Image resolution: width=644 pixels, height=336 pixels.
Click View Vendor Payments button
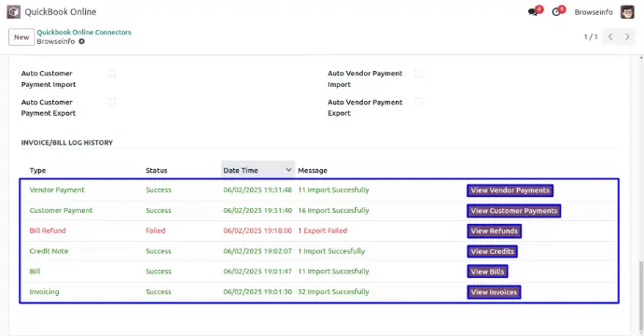pos(511,190)
